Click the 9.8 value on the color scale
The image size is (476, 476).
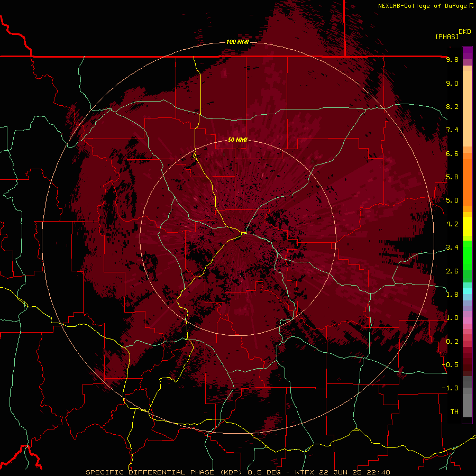pyautogui.click(x=452, y=59)
